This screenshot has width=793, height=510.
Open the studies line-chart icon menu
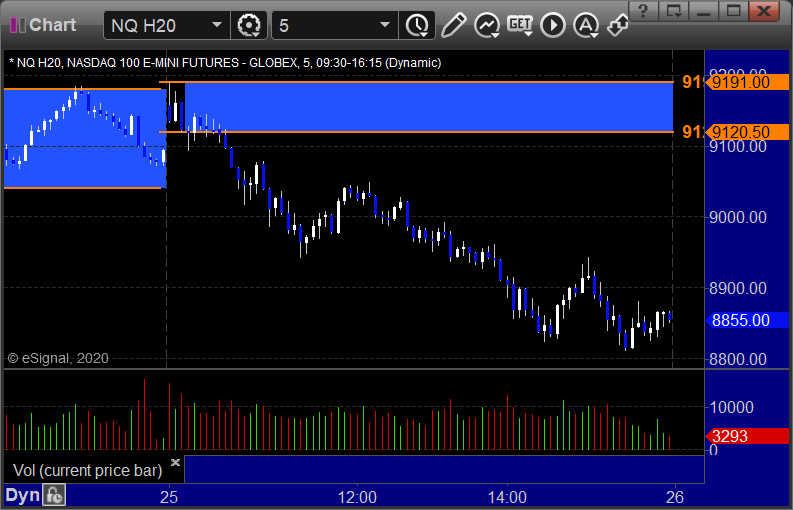coord(487,25)
